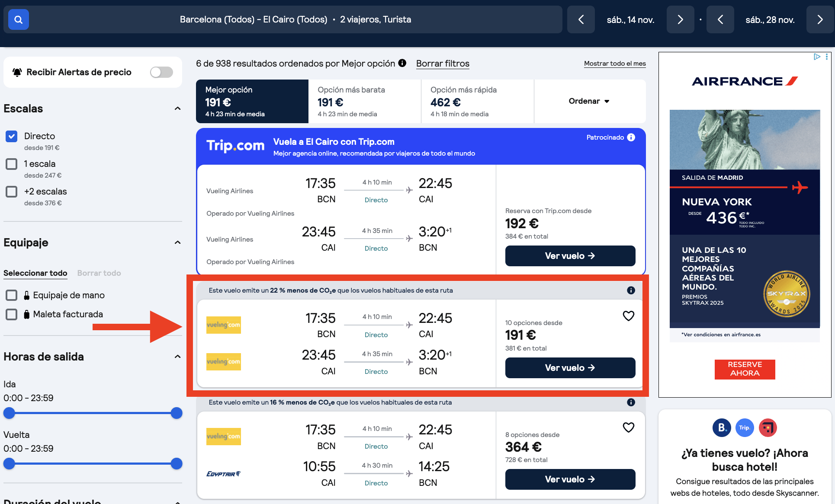Screen dimensions: 835x504
Task: Click the search magnifying glass icon
Action: click(18, 19)
